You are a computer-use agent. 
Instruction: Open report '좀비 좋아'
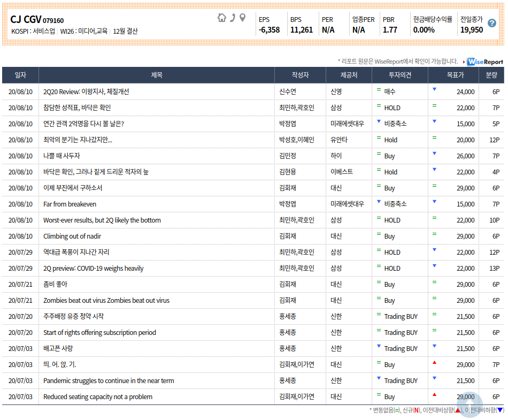pyautogui.click(x=56, y=284)
